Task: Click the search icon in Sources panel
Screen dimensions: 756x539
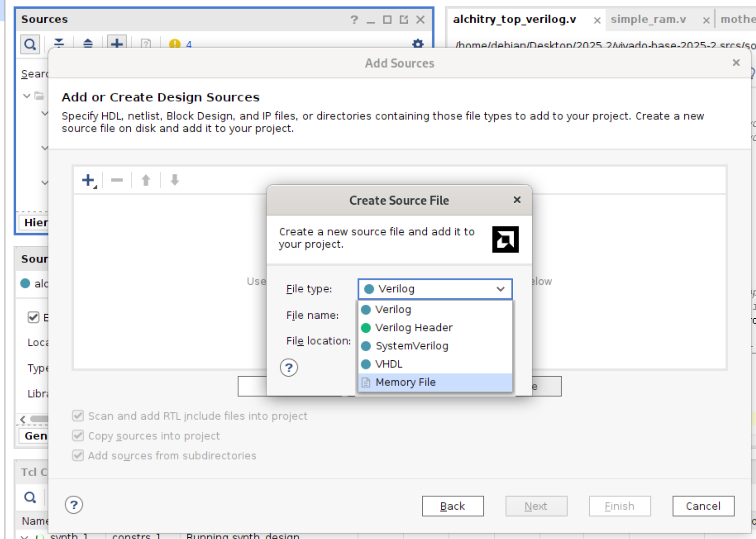Action: click(30, 44)
